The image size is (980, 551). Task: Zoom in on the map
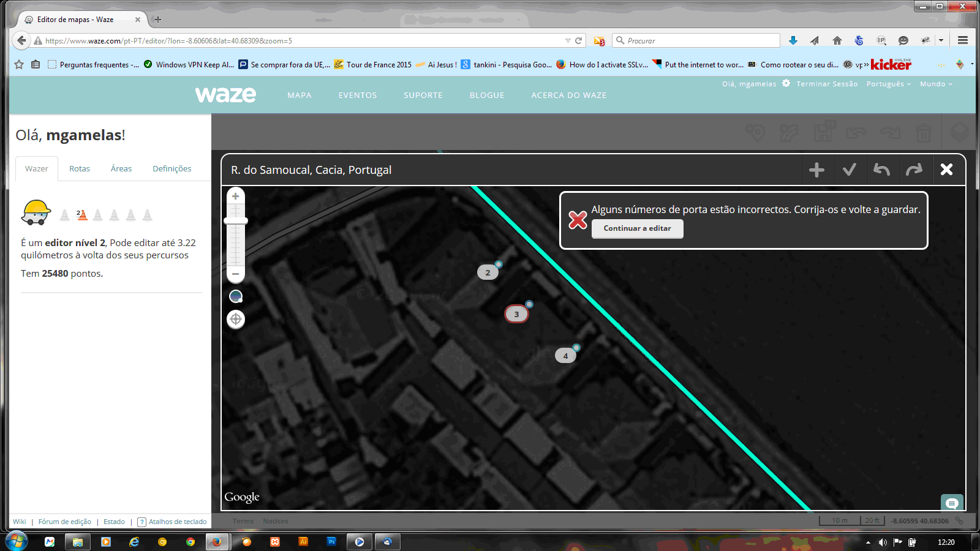(x=236, y=196)
